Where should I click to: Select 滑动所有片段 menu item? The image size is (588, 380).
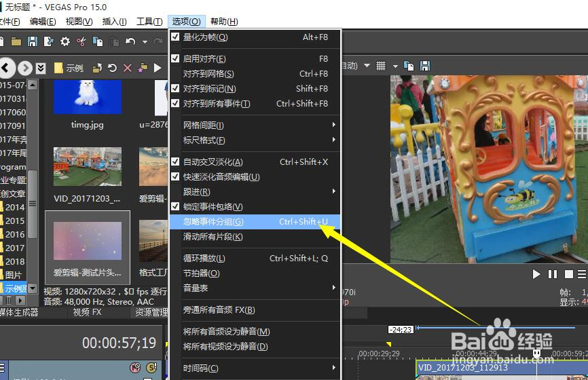(x=255, y=236)
